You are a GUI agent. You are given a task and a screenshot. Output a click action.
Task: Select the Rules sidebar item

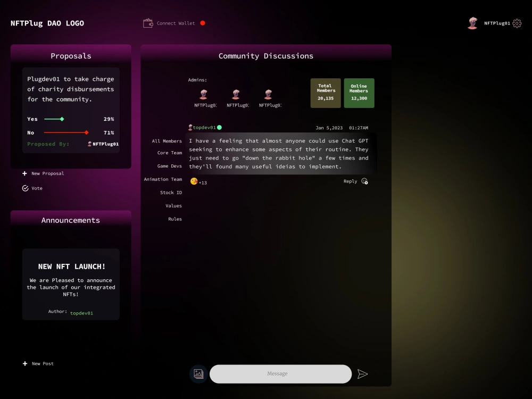174,219
